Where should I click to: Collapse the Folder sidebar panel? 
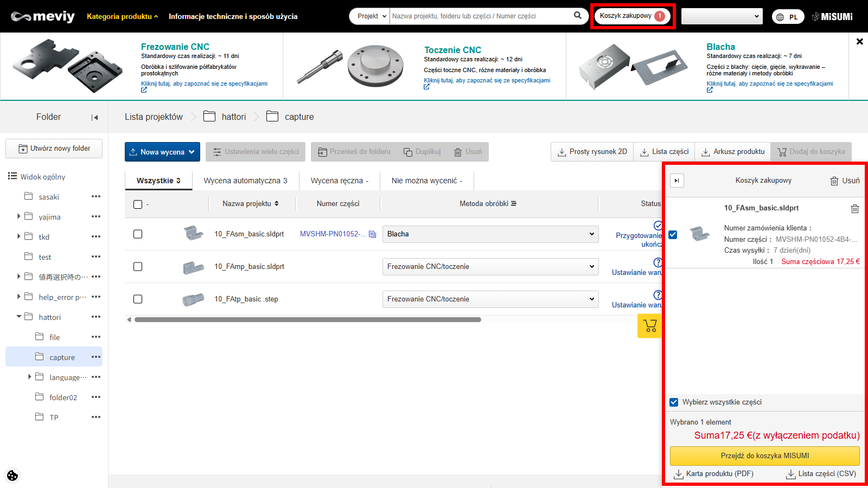click(x=95, y=117)
